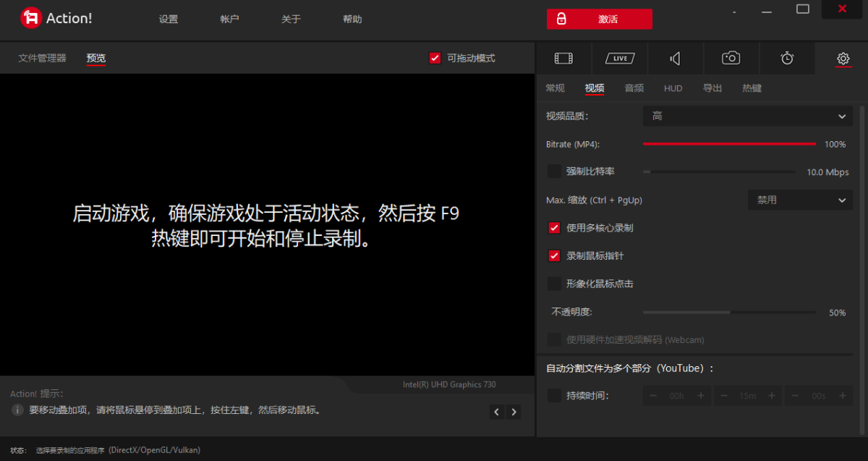Screen dimensions: 868x461
Task: Expand the 视频品质 dropdown
Action: pos(747,116)
